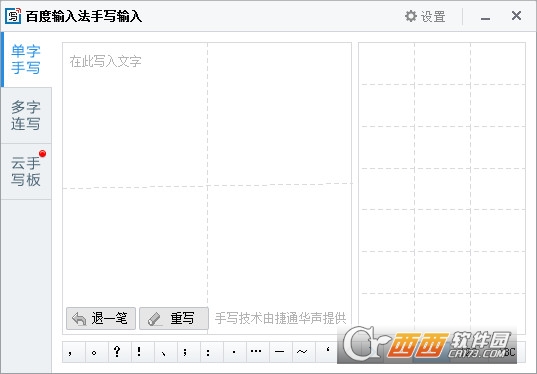Insert exclamation mark punctuation
The image size is (537, 374).
click(x=143, y=352)
